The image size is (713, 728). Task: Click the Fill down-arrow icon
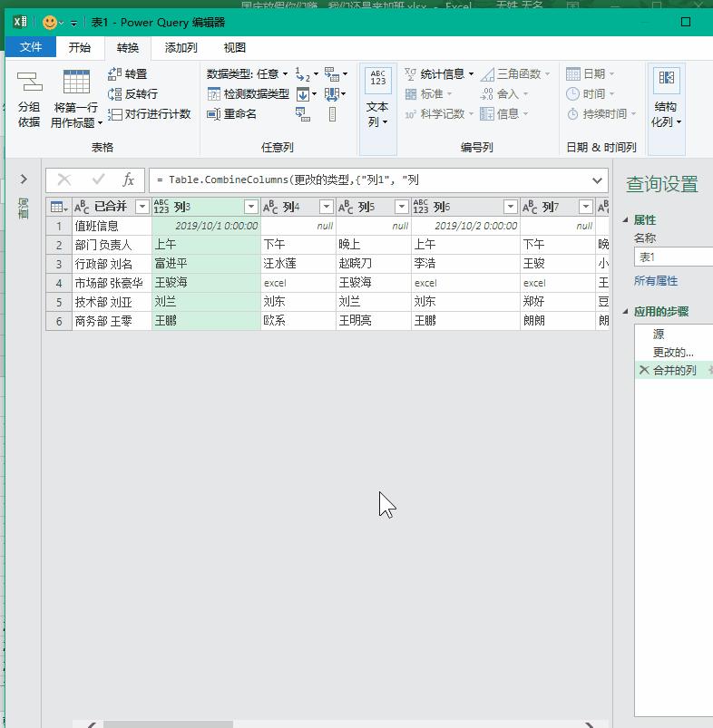pos(303,94)
